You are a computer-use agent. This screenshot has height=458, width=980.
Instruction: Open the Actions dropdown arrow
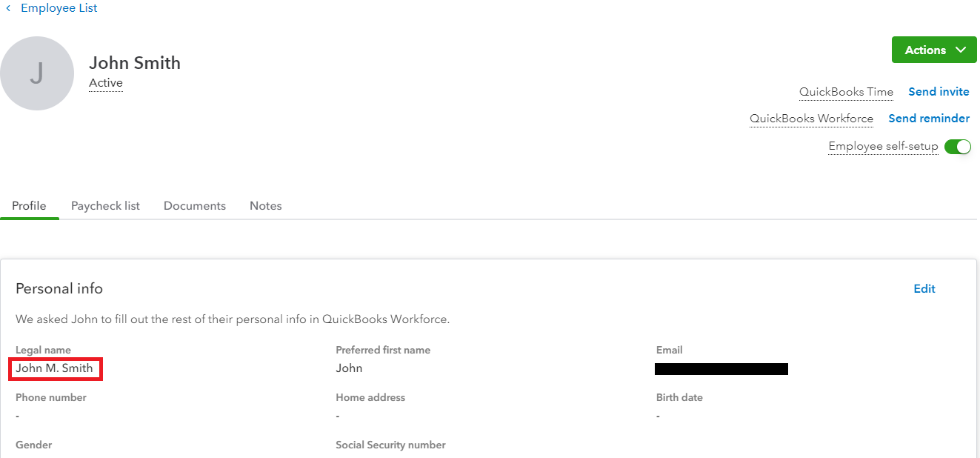point(961,50)
